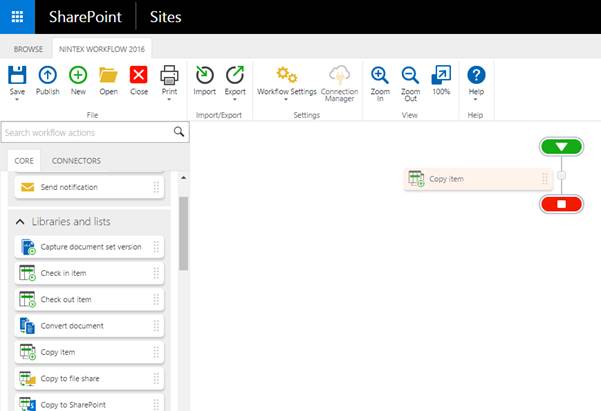Click the green workflow start node

click(562, 146)
